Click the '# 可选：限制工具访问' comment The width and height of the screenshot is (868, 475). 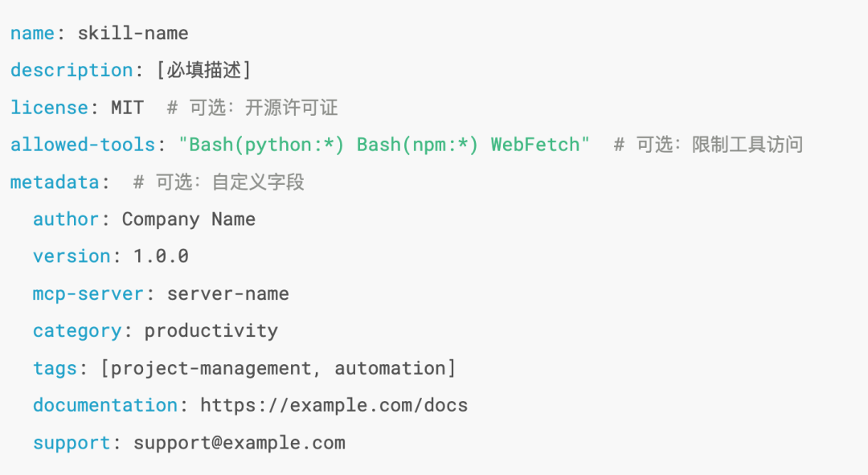(708, 145)
